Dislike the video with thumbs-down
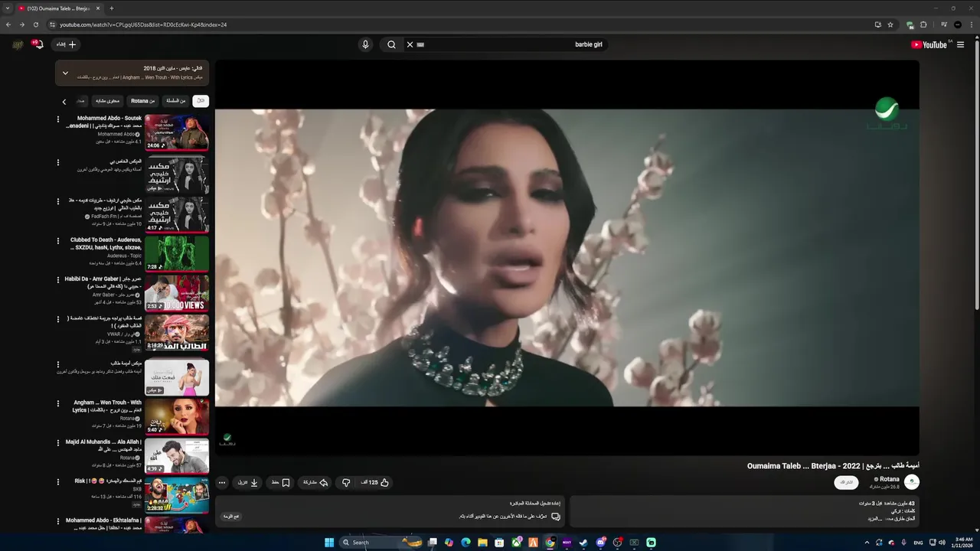This screenshot has width=980, height=551. [x=346, y=483]
